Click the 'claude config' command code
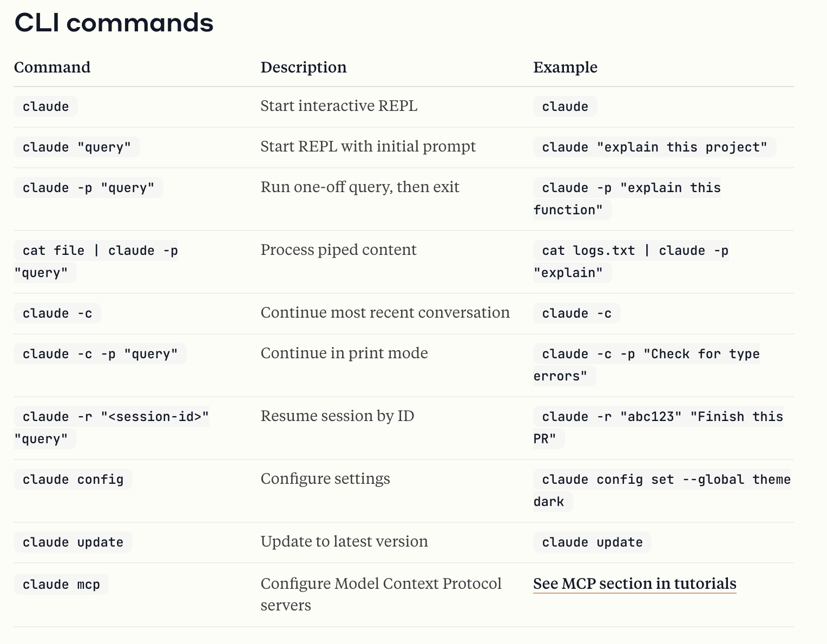 73,479
